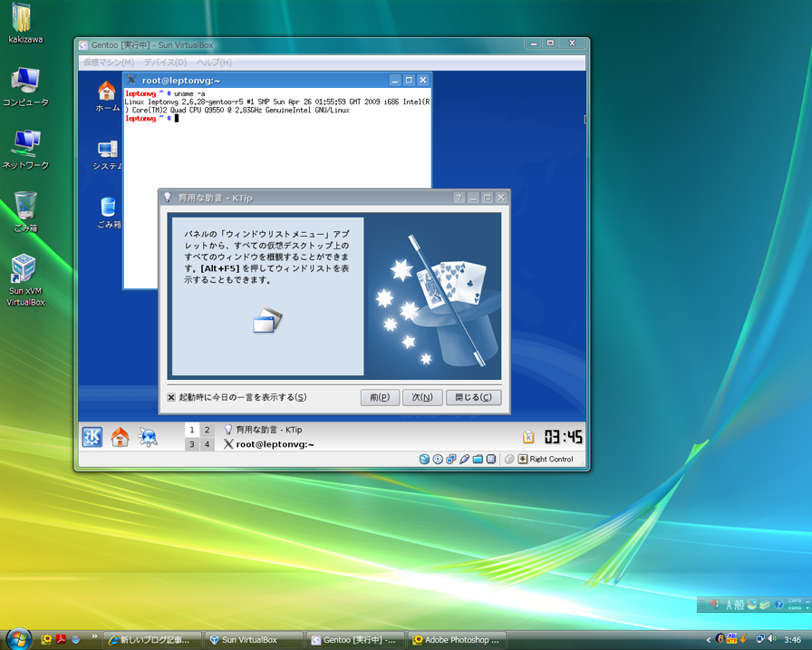Open the ホーム icon on the Gentoo desktop

tap(107, 97)
